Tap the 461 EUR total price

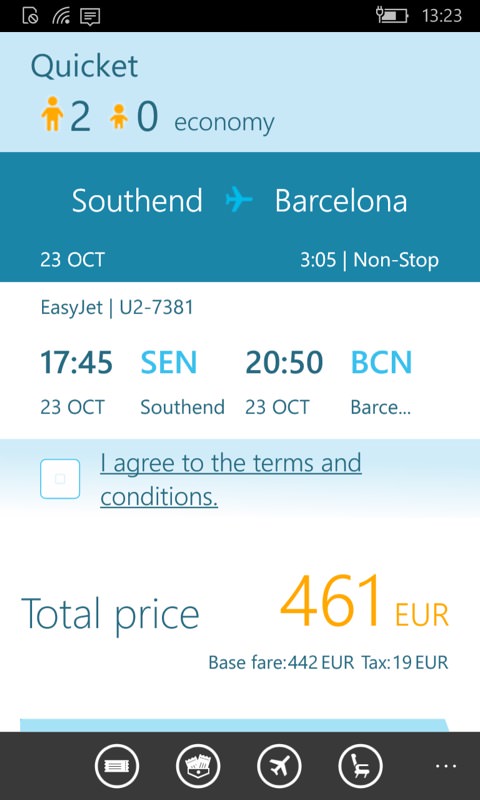tap(364, 603)
